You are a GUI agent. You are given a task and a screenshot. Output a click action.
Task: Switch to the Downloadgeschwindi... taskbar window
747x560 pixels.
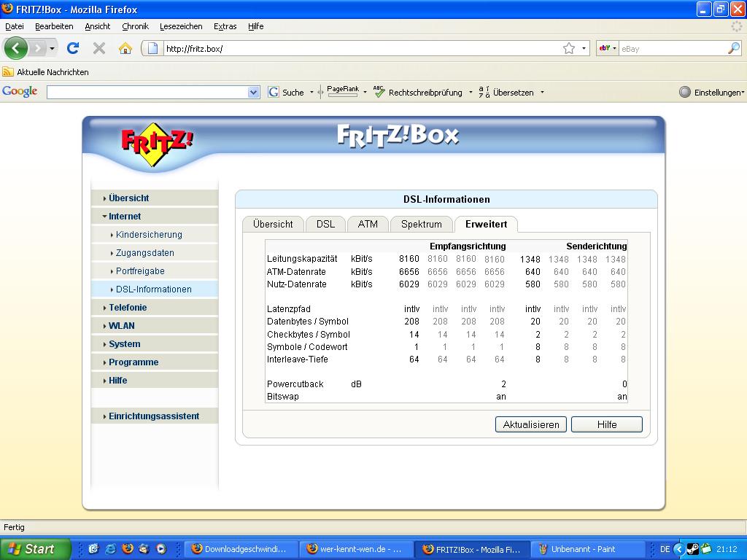pos(241,549)
